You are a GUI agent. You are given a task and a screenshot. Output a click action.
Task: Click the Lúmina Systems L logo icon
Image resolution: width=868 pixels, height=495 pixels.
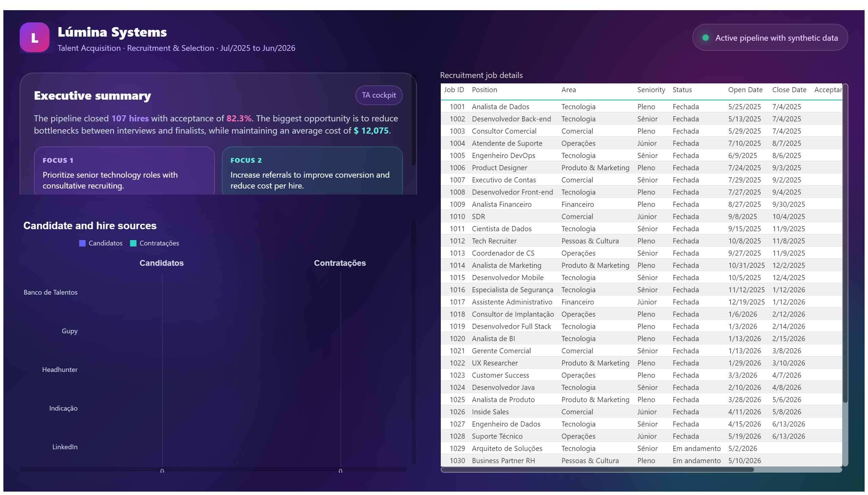pyautogui.click(x=34, y=37)
